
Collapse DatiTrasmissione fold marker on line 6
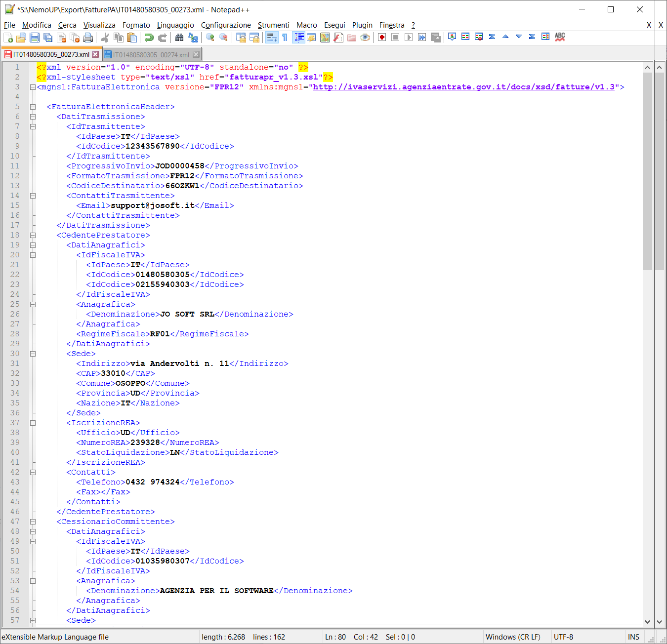pyautogui.click(x=33, y=117)
